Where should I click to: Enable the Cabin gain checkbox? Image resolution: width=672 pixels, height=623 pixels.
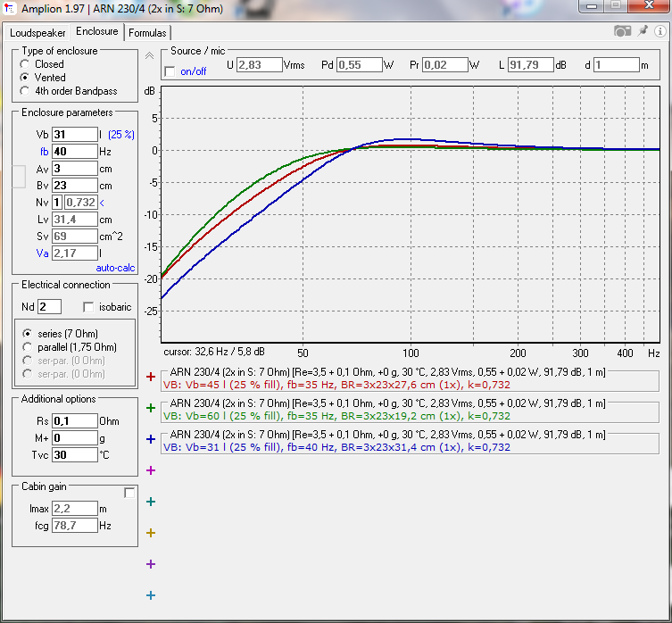pyautogui.click(x=129, y=493)
